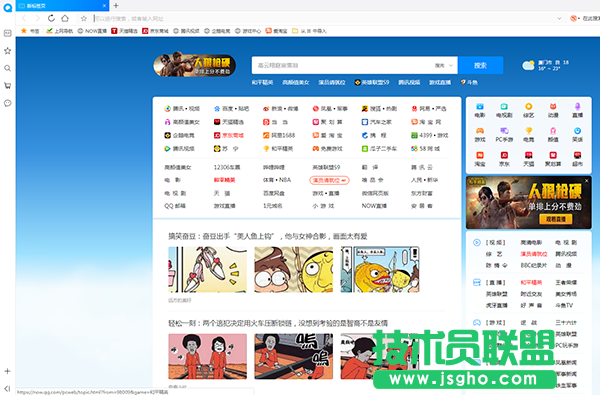Viewport: 600px width, 395px height.
Task: Open 58同城 site link
Action: pos(426,149)
